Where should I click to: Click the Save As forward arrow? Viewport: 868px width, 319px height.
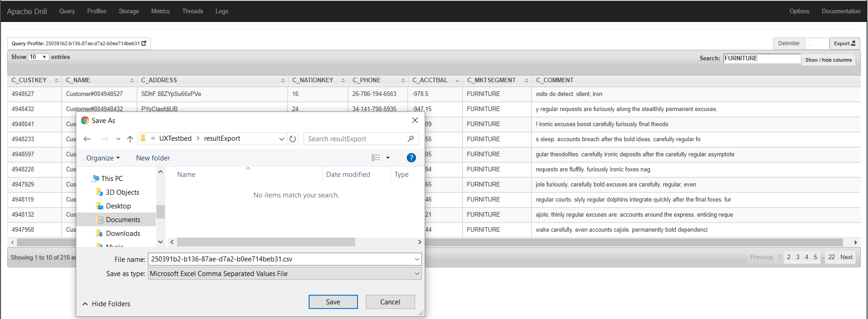click(x=105, y=139)
